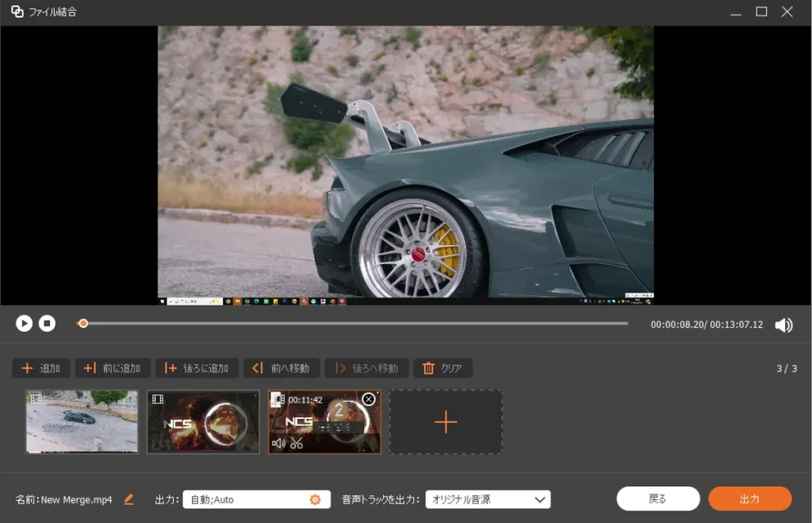The height and width of the screenshot is (523, 812).
Task: Open the scissors trim tool on third clip
Action: (x=297, y=443)
